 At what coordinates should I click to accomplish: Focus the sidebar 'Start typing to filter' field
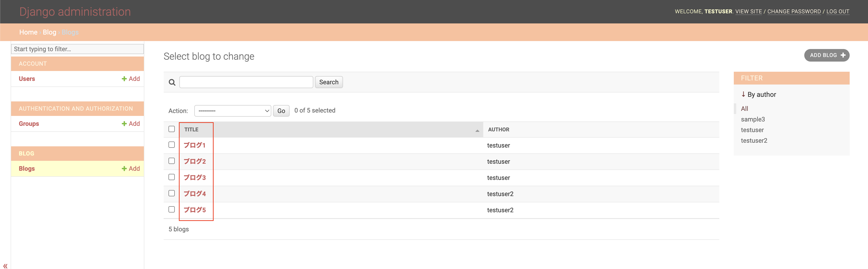77,49
